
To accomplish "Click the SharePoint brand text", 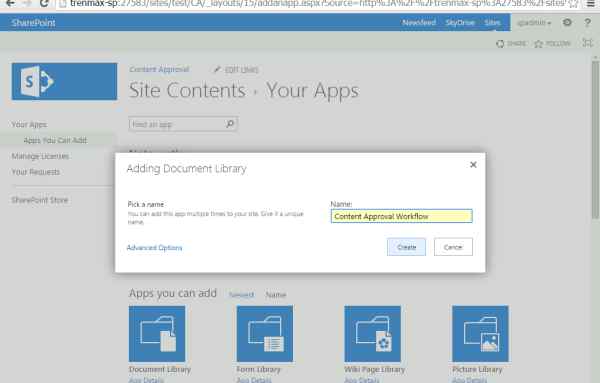I will point(33,23).
